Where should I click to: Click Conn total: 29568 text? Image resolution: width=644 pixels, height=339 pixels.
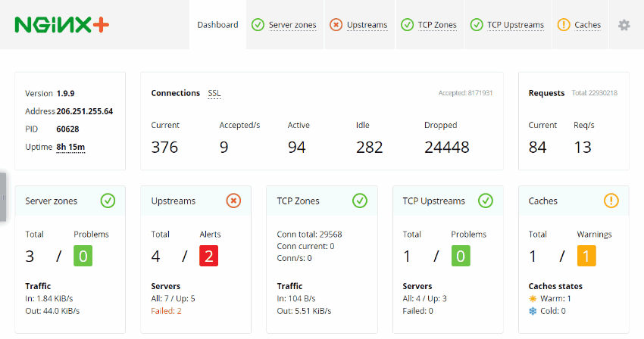[309, 235]
